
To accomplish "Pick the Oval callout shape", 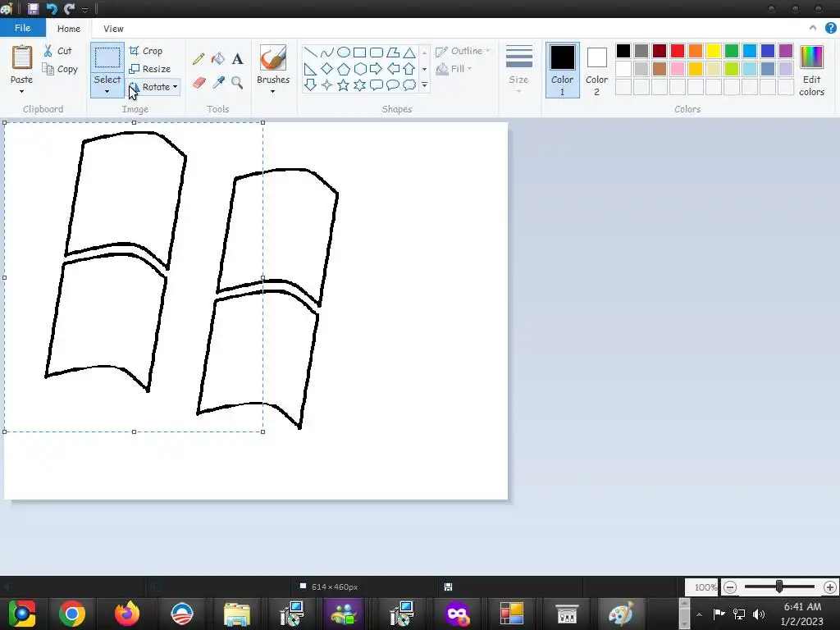I will point(393,84).
